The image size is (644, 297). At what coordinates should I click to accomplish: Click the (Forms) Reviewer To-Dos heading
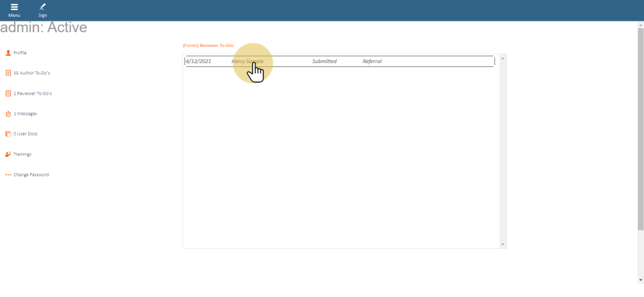click(x=208, y=46)
